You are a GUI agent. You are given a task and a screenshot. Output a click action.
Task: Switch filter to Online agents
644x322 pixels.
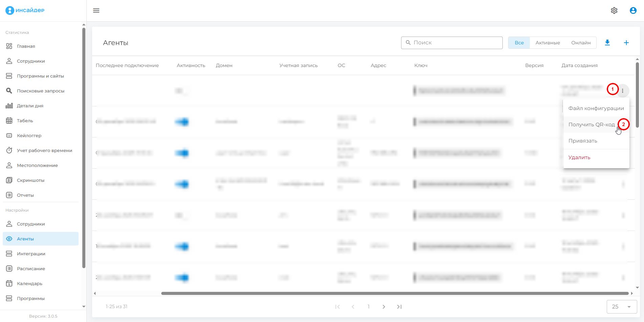click(581, 43)
